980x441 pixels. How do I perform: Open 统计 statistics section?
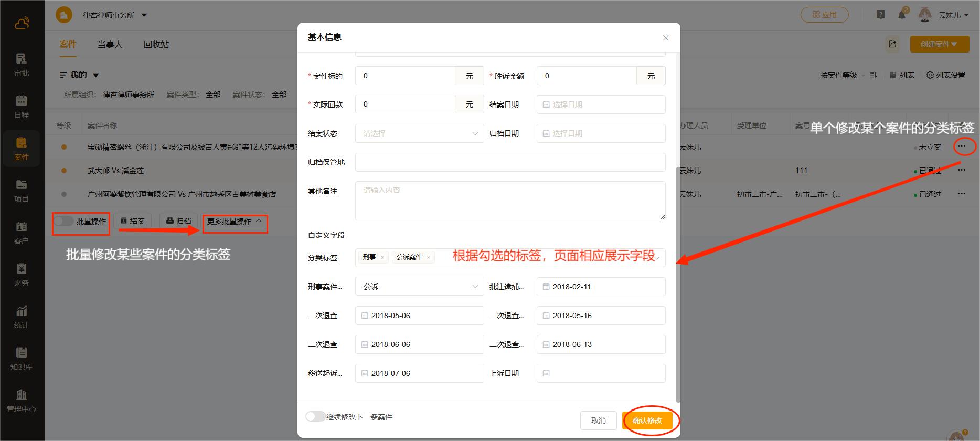coord(22,317)
